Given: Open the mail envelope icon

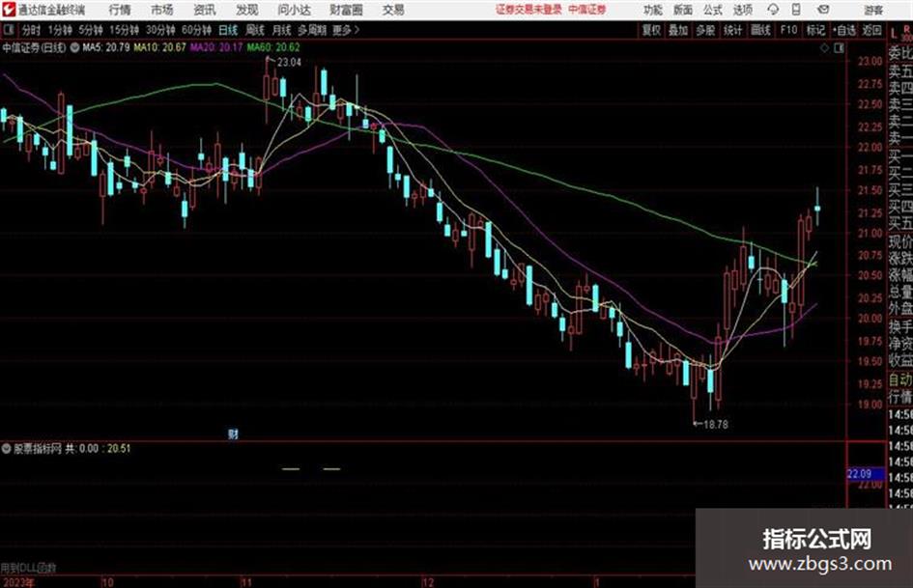Looking at the screenshot, I should (x=823, y=10).
